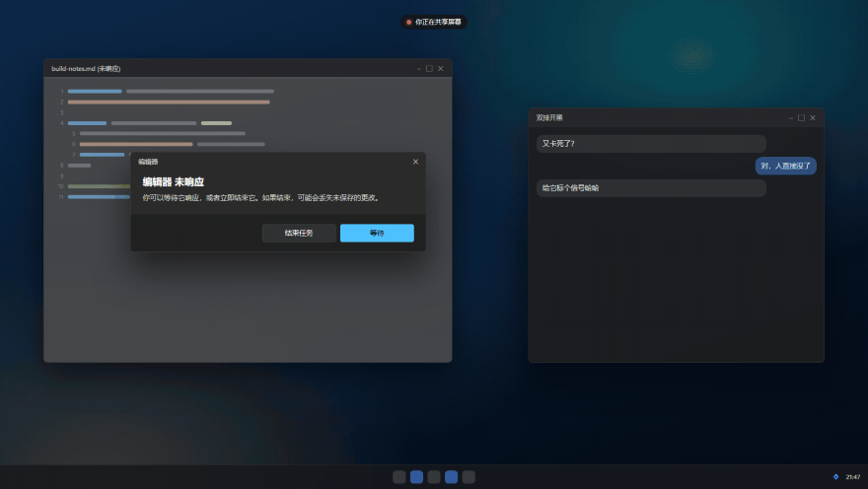Close the 双排开黑 chat window
868x489 pixels.
coord(813,118)
